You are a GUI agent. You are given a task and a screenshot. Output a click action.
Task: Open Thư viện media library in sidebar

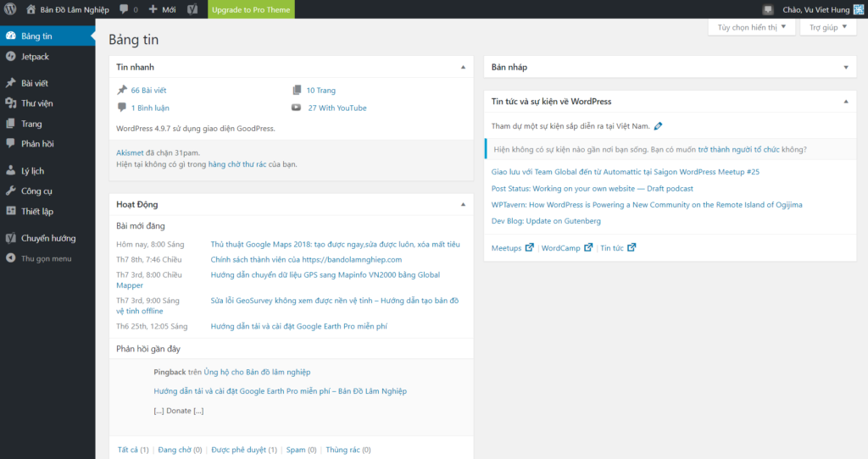(47, 103)
